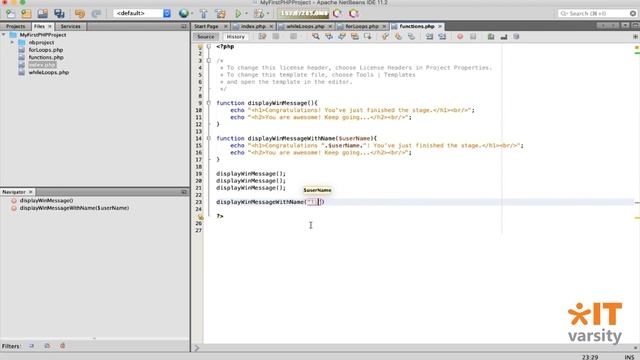Collapse the MyFirstPHPProject tree node
The image size is (640, 360).
(x=4, y=35)
